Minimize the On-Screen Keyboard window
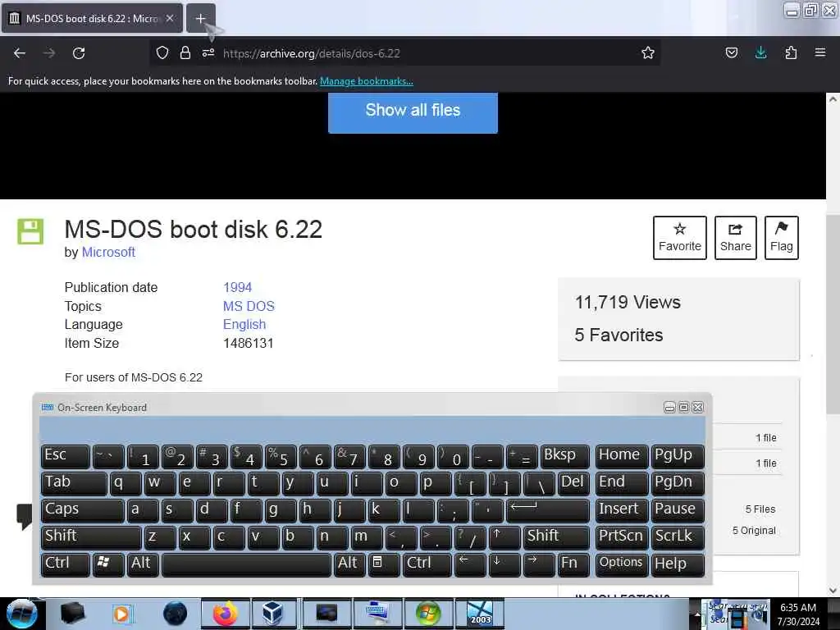 click(669, 408)
